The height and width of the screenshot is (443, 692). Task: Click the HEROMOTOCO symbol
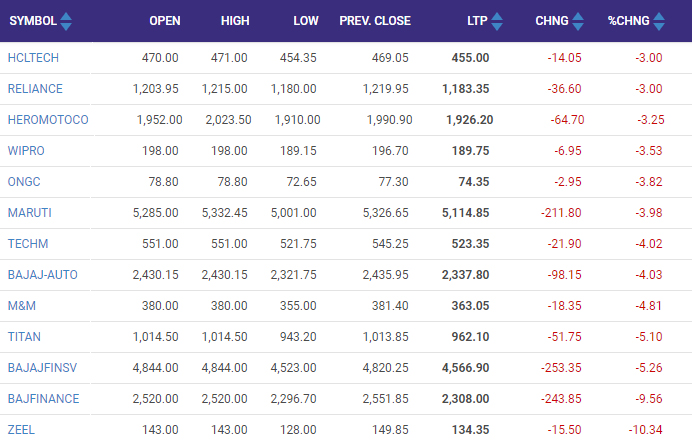[x=47, y=120]
